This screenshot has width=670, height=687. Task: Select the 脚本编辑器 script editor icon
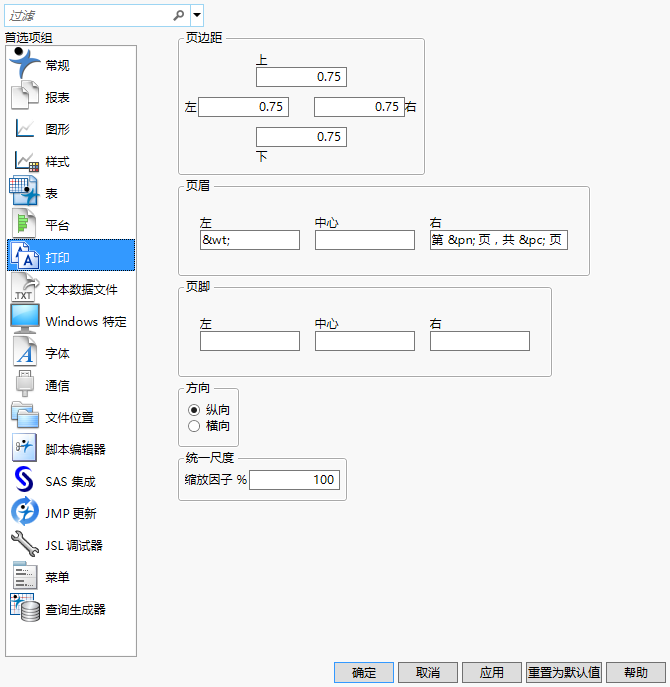coord(24,447)
